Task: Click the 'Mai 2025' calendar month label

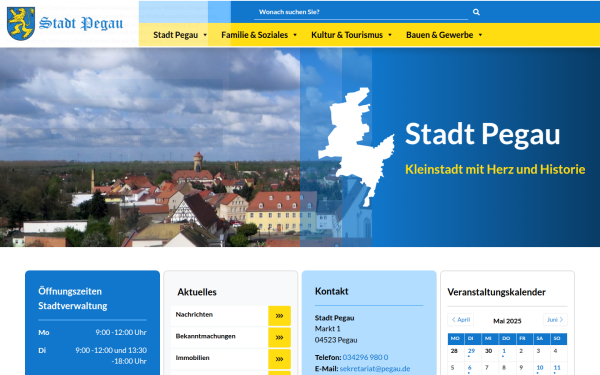Action: (507, 321)
